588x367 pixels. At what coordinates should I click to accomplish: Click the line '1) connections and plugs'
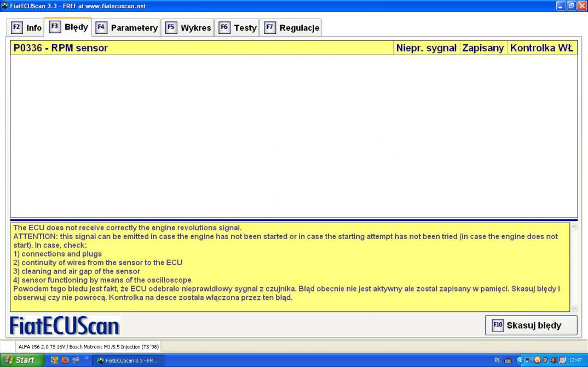[57, 254]
